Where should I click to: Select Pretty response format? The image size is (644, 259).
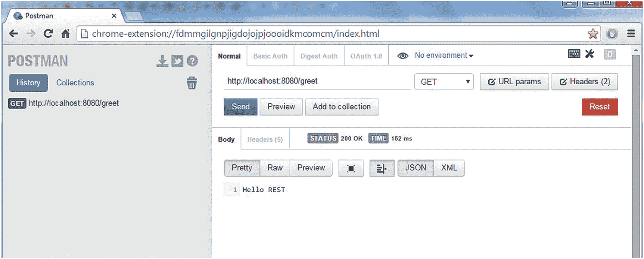coord(242,168)
